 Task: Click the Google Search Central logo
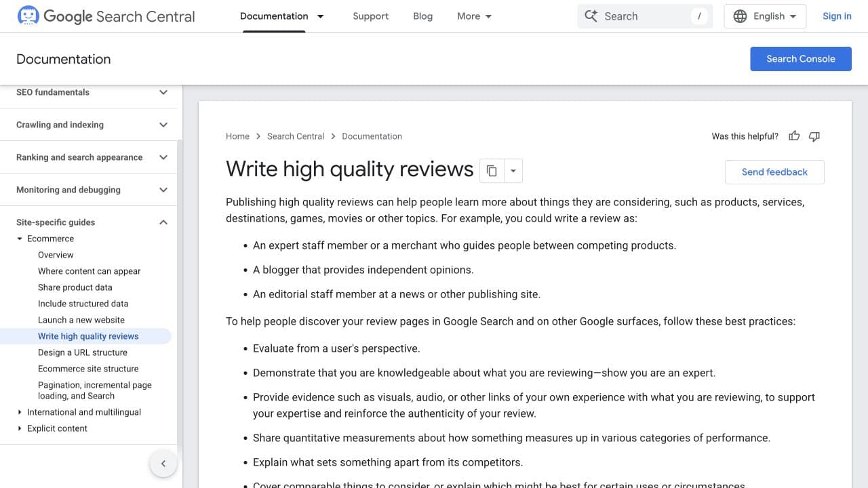[106, 16]
